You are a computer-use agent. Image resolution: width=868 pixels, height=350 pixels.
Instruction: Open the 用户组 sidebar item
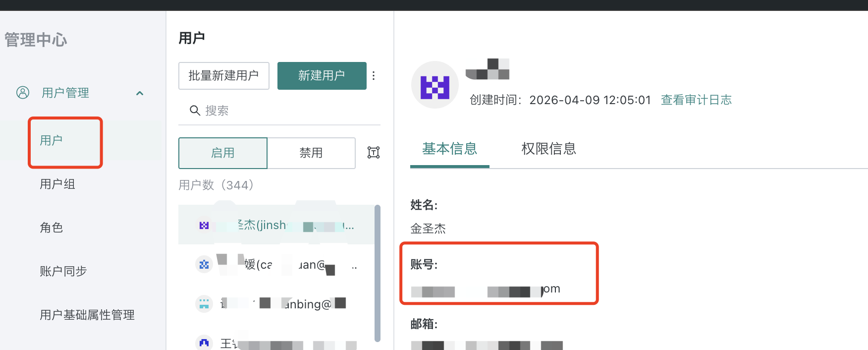pyautogui.click(x=57, y=184)
